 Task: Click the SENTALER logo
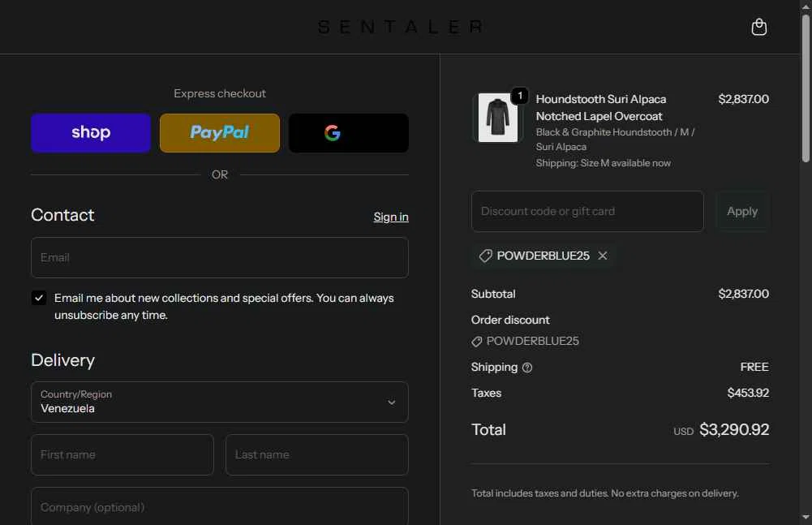(401, 27)
